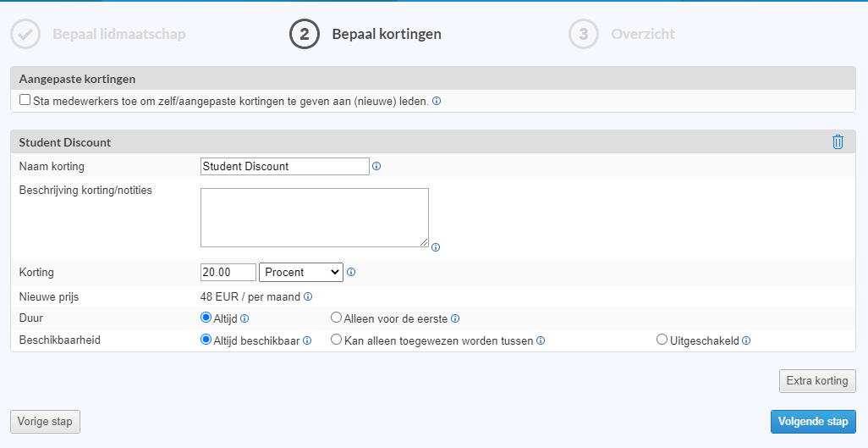Click the Korting label

(x=36, y=272)
